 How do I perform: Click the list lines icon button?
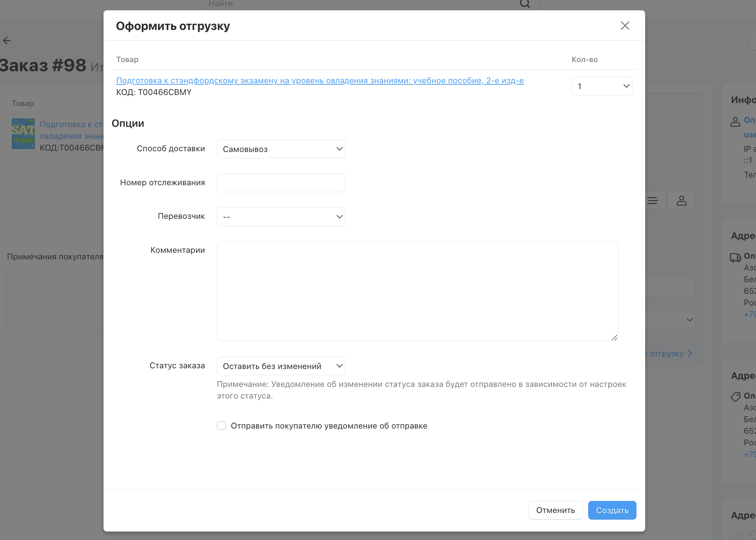[653, 201]
